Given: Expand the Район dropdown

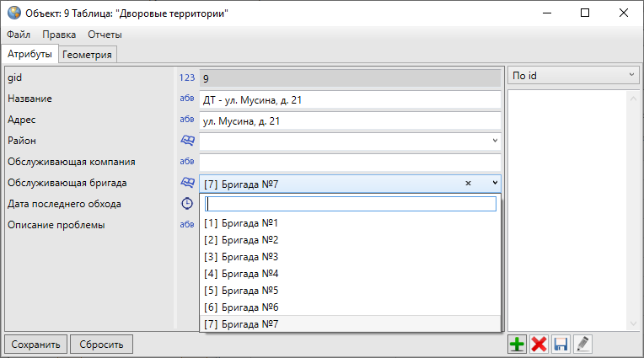Looking at the screenshot, I should pos(495,141).
